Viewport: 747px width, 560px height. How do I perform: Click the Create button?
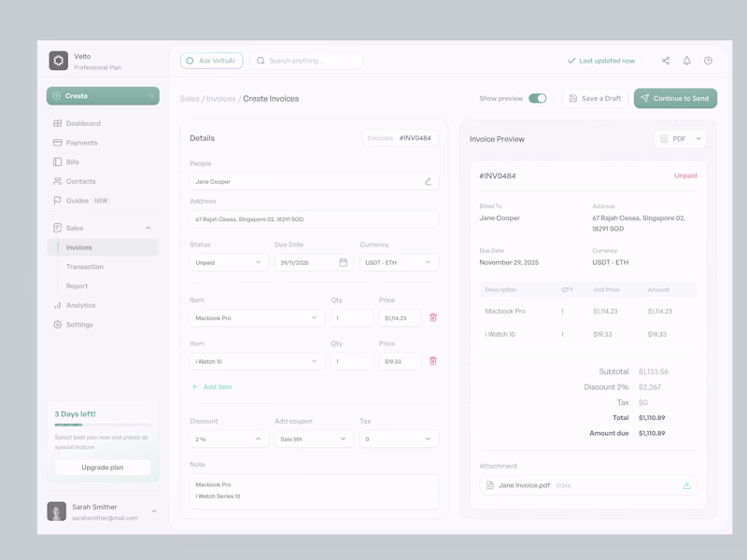[103, 96]
